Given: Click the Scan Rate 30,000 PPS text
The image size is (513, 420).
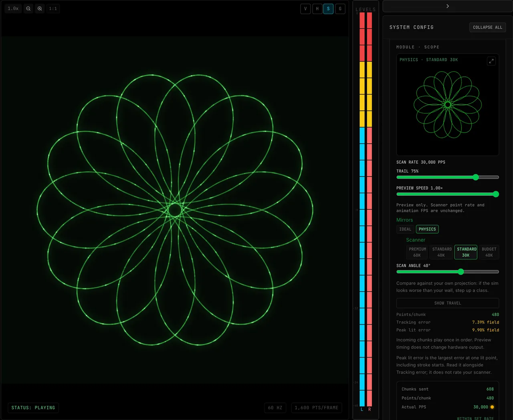Looking at the screenshot, I should point(421,162).
